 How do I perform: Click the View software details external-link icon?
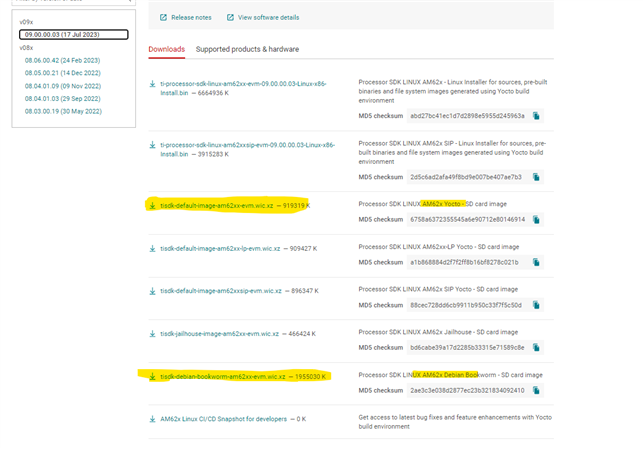230,17
